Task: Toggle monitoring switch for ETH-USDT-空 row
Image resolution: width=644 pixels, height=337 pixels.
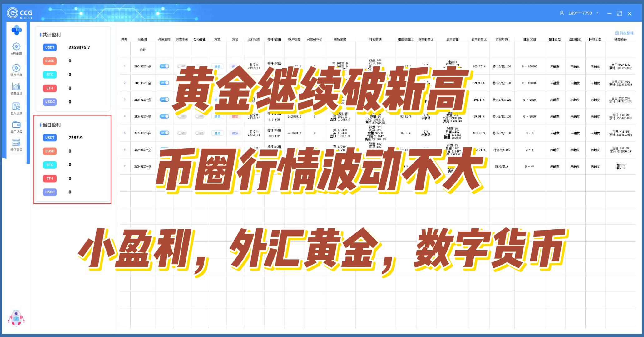Action: tap(164, 116)
